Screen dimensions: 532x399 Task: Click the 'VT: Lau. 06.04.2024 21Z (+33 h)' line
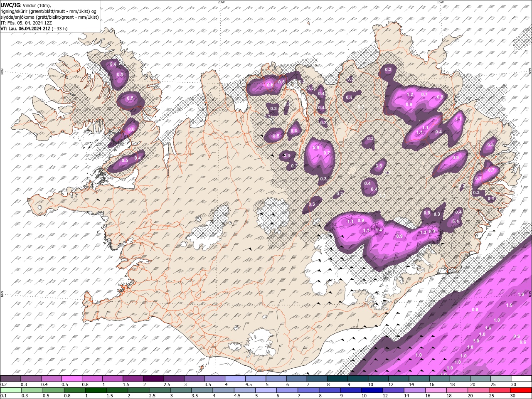(x=34, y=29)
